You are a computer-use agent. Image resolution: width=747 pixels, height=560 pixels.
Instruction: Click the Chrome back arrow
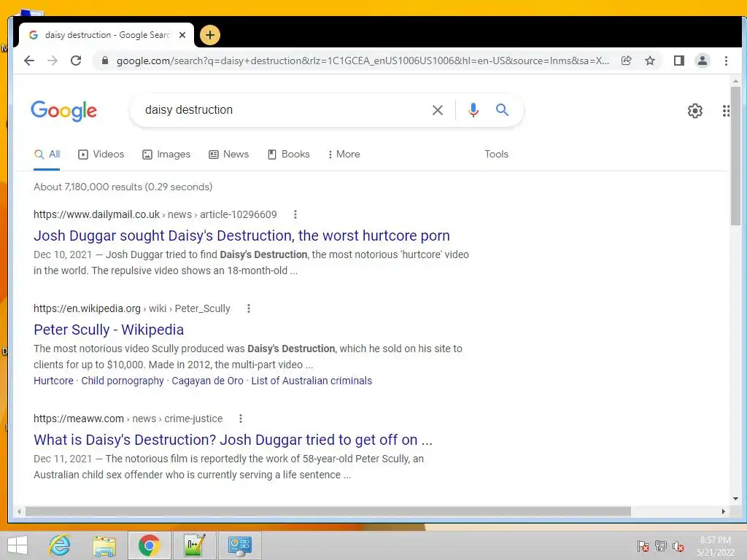click(29, 61)
